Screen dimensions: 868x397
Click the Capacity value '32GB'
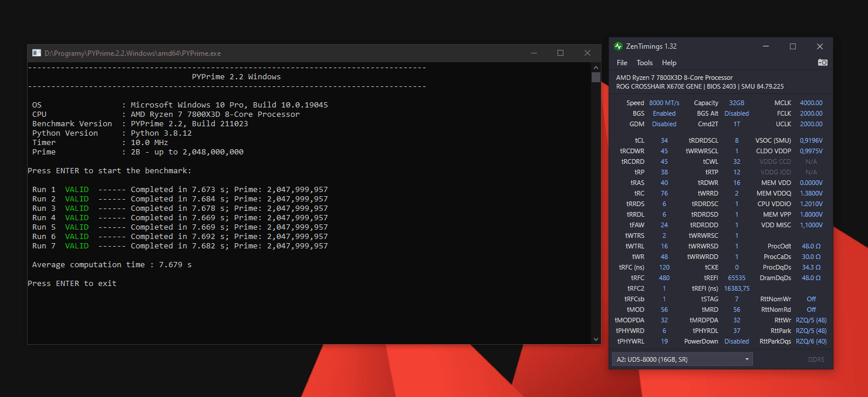click(737, 103)
